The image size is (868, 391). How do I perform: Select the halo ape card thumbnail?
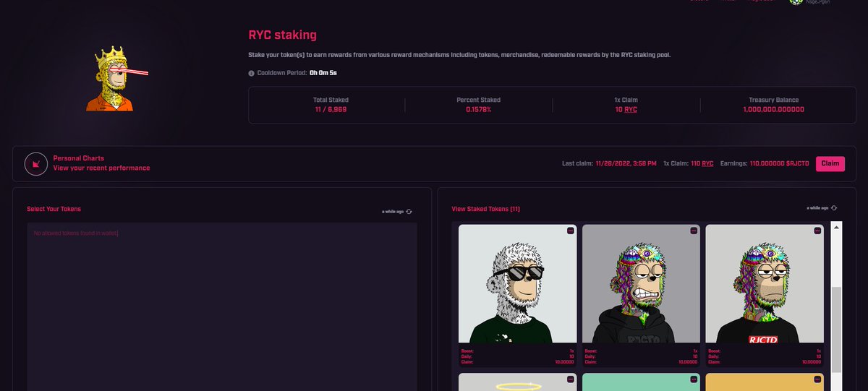tap(518, 382)
